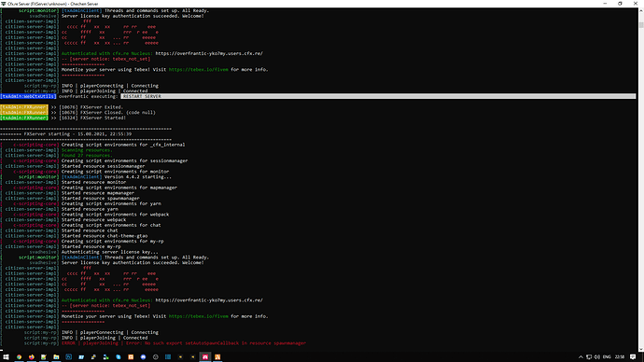644x362 pixels.
Task: Open the network status tray icon
Action: [x=589, y=357]
